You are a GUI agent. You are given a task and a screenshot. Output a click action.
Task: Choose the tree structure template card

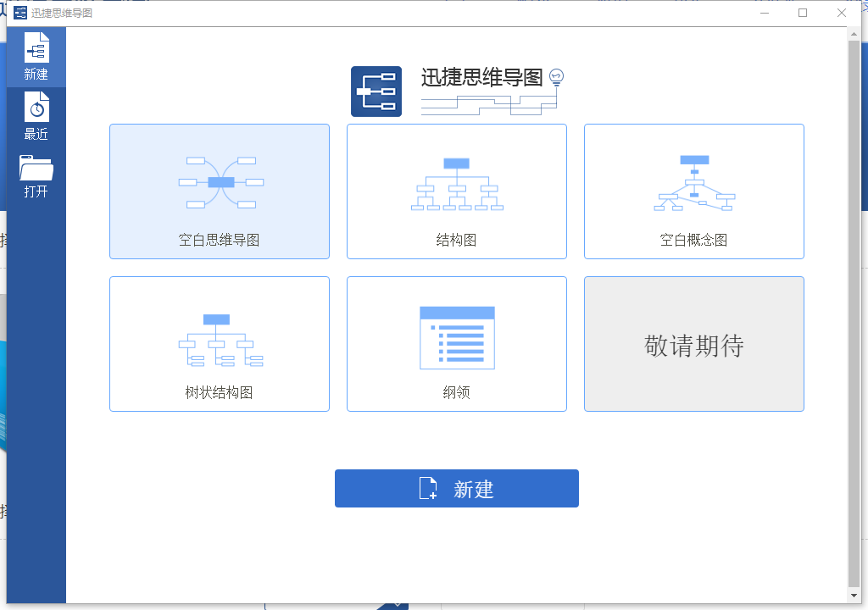click(x=219, y=344)
